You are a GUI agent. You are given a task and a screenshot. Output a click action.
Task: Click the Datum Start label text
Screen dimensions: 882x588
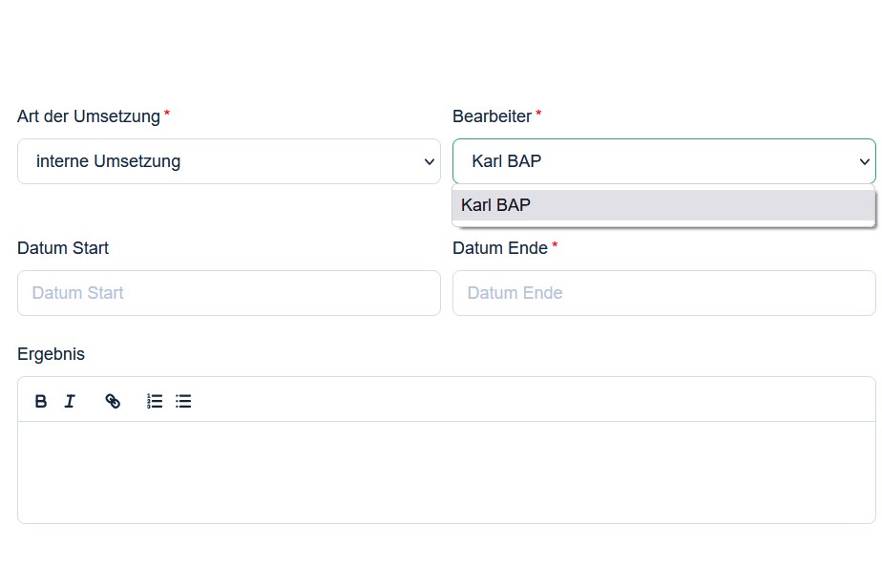coord(63,248)
